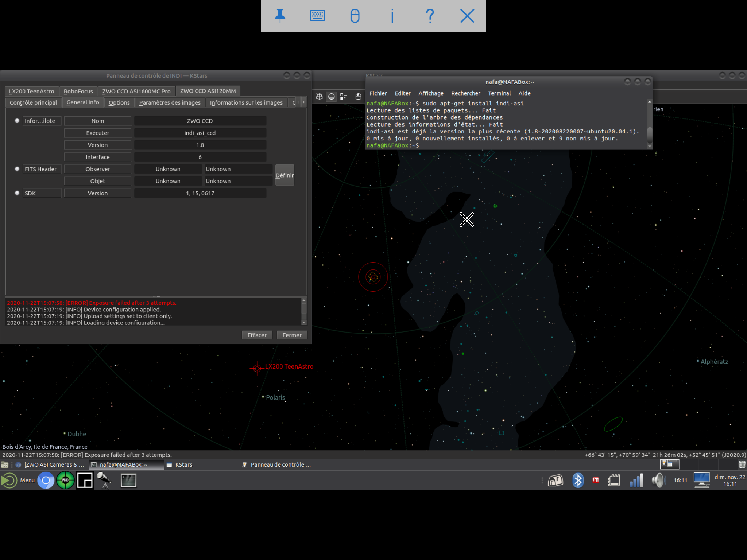Click the mouse mode icon
Viewport: 747px width, 560px height.
tap(355, 16)
